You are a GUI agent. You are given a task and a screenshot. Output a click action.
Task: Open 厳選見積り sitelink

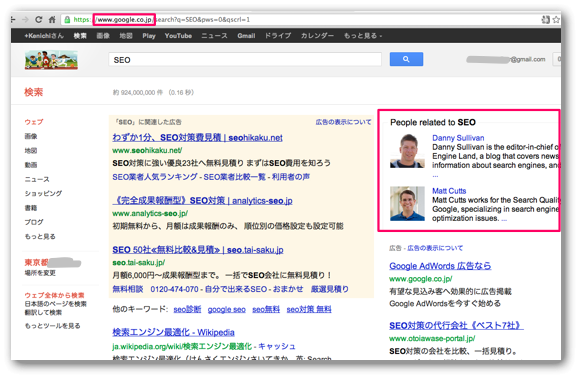point(330,289)
